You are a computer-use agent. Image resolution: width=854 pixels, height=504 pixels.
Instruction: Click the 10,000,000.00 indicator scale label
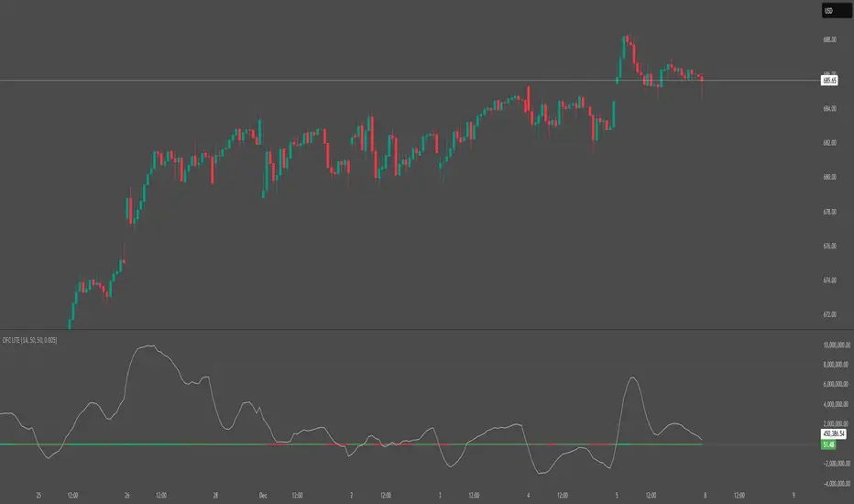click(837, 345)
